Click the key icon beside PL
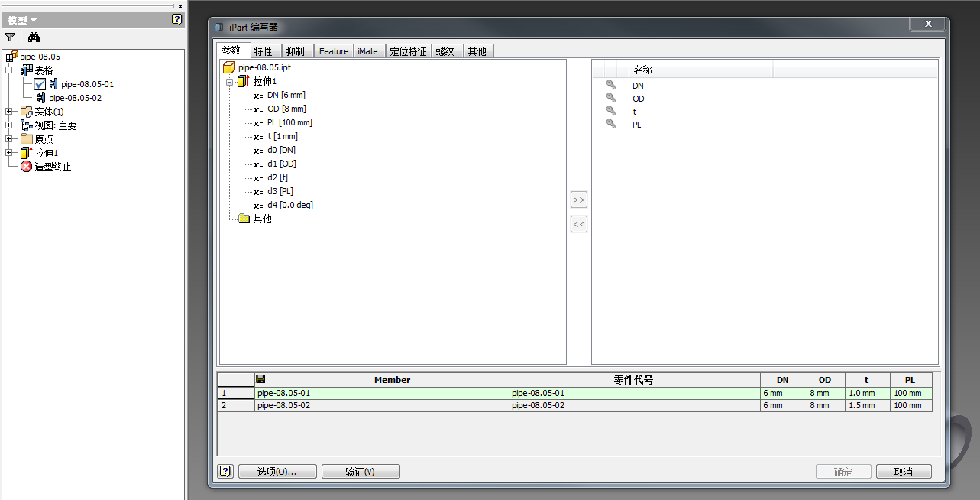 click(x=611, y=125)
